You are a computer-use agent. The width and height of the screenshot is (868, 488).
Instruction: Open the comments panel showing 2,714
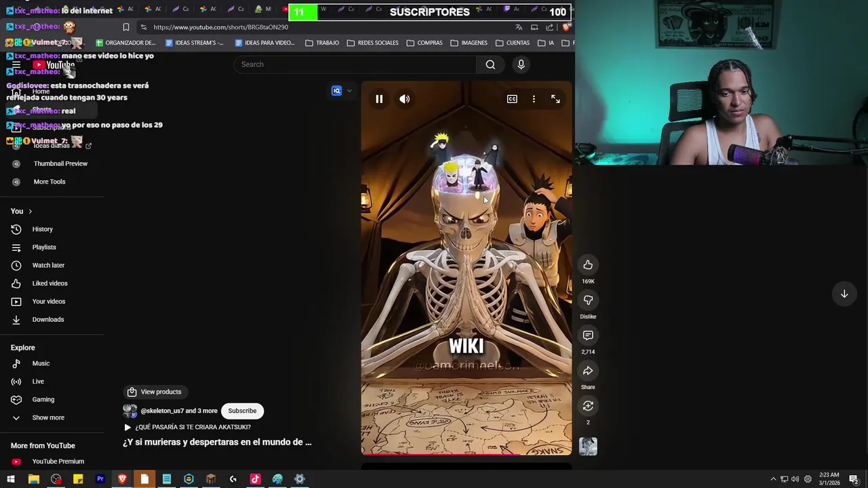[588, 335]
